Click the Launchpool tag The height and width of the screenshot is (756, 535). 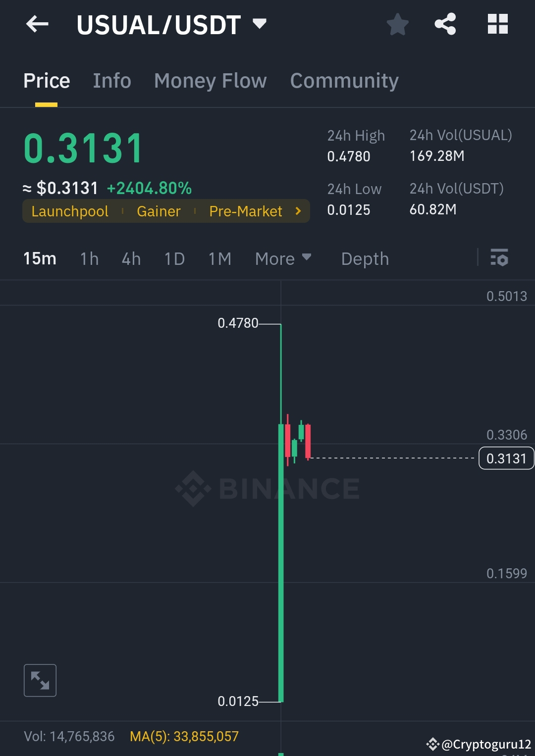[69, 211]
